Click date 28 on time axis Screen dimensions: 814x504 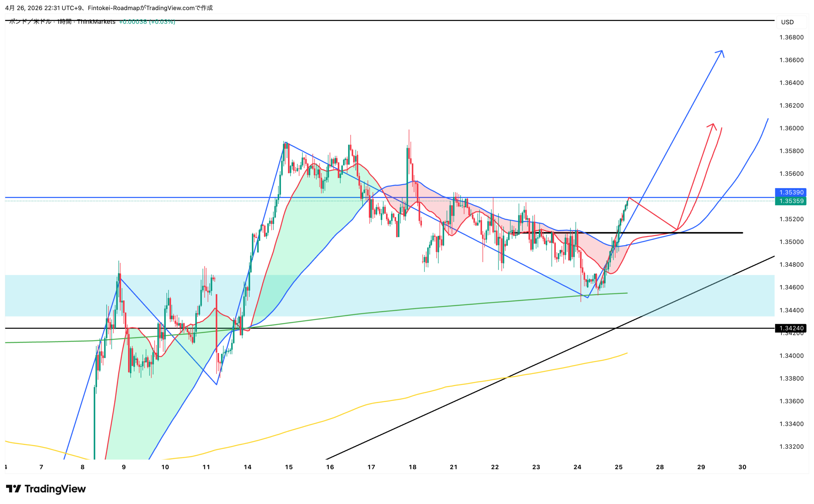pyautogui.click(x=659, y=467)
